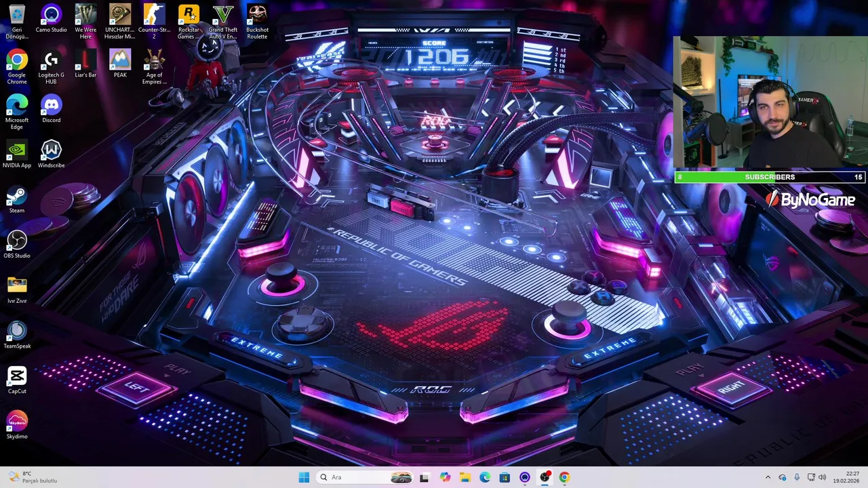Select Grand Theft Auto V Enhanced shortcut
The image size is (868, 488).
click(223, 22)
